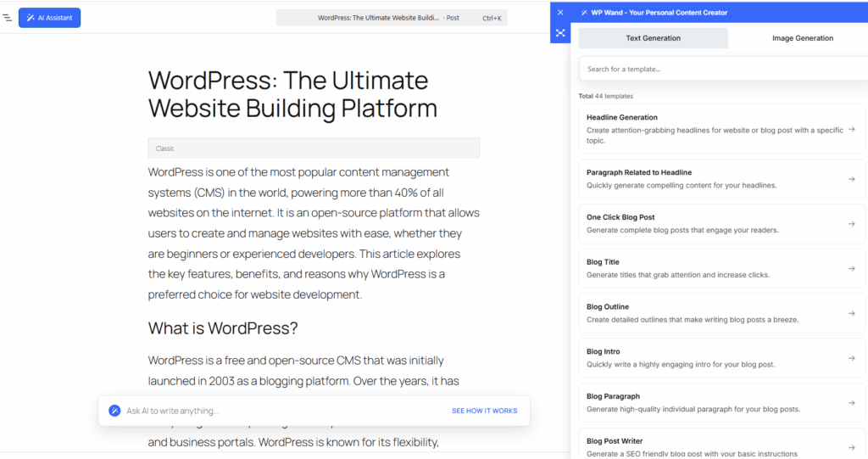Open the Headline Generation template
The image size is (868, 459).
click(722, 129)
